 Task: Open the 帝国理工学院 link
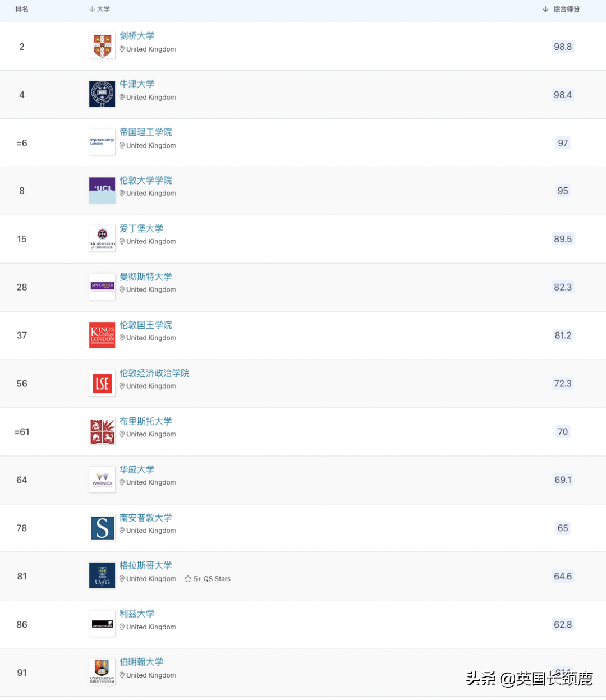point(146,132)
